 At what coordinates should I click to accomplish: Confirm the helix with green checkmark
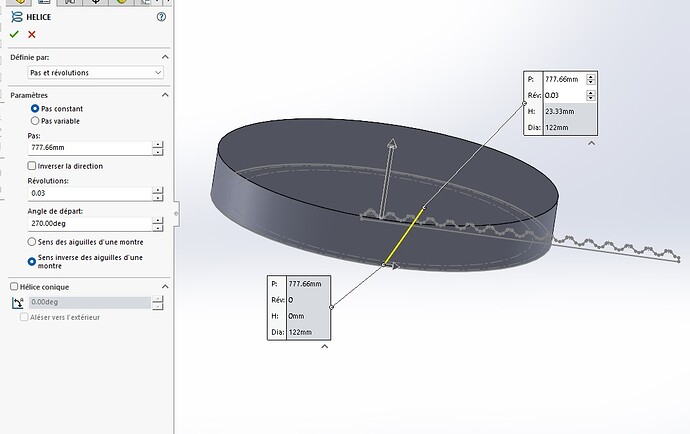tap(14, 34)
